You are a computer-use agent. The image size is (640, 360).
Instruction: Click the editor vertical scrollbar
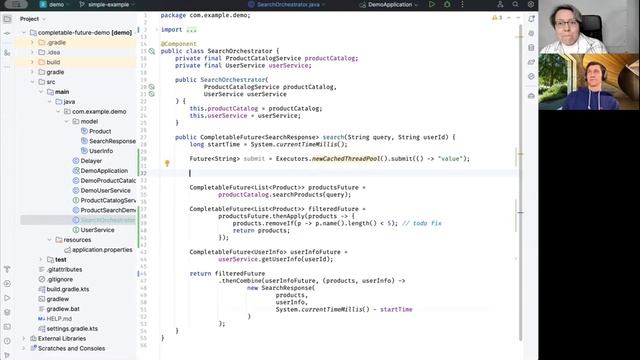[520, 182]
